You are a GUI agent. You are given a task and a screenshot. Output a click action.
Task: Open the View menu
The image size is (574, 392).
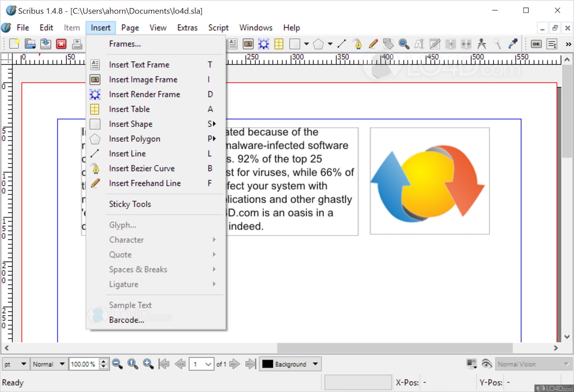coord(158,28)
